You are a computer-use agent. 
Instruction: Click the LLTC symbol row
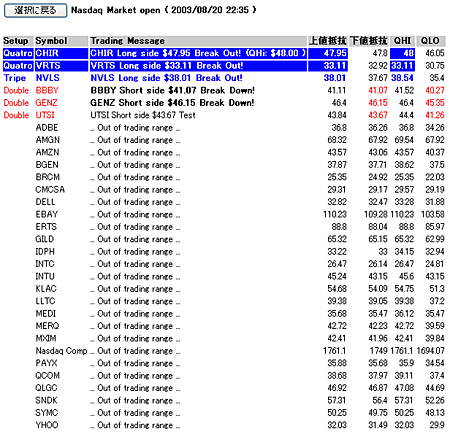[x=45, y=301]
